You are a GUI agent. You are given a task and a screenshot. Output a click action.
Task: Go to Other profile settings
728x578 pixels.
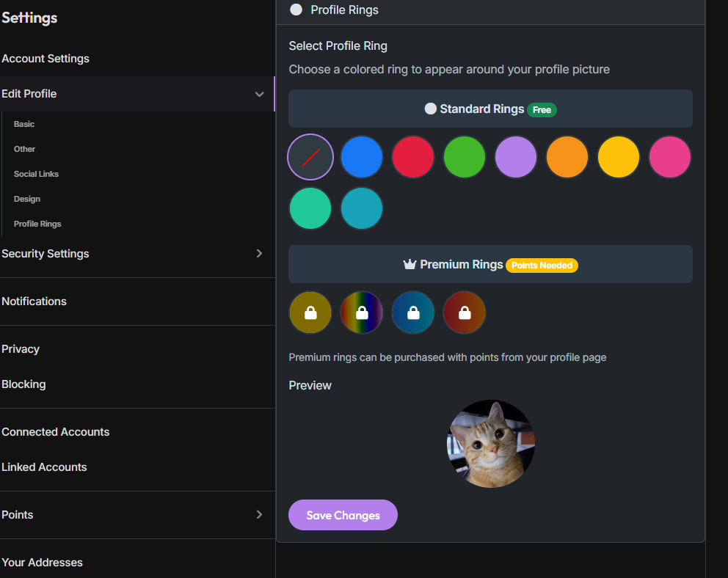(25, 149)
